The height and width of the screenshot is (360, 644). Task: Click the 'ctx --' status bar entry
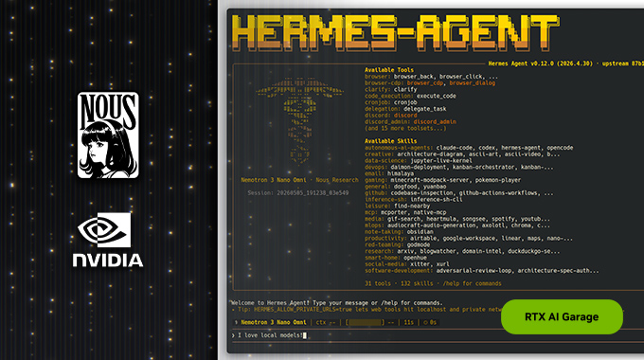click(325, 323)
